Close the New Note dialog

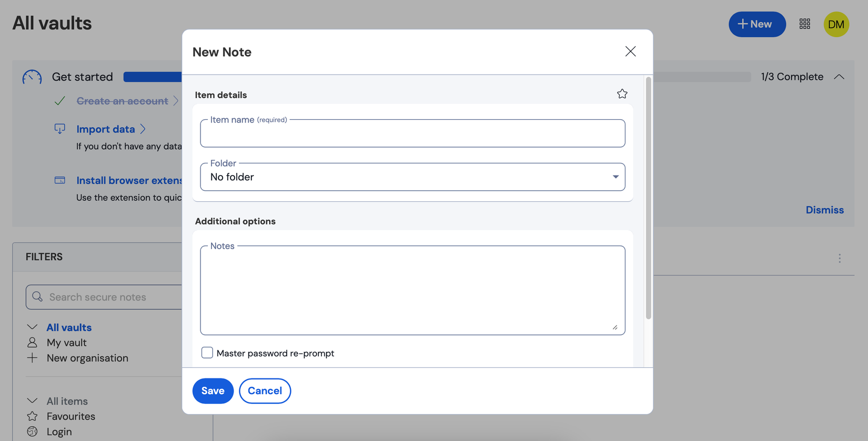(x=630, y=52)
